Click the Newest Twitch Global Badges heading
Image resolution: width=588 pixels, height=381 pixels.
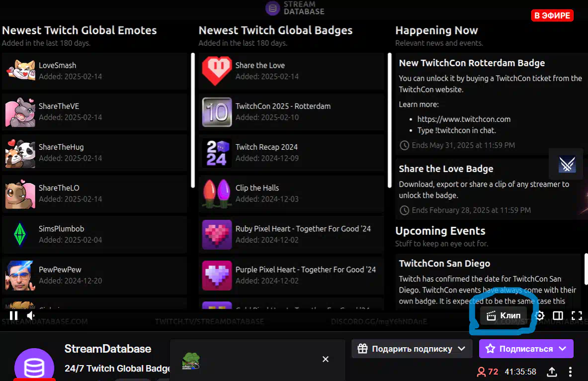point(276,30)
